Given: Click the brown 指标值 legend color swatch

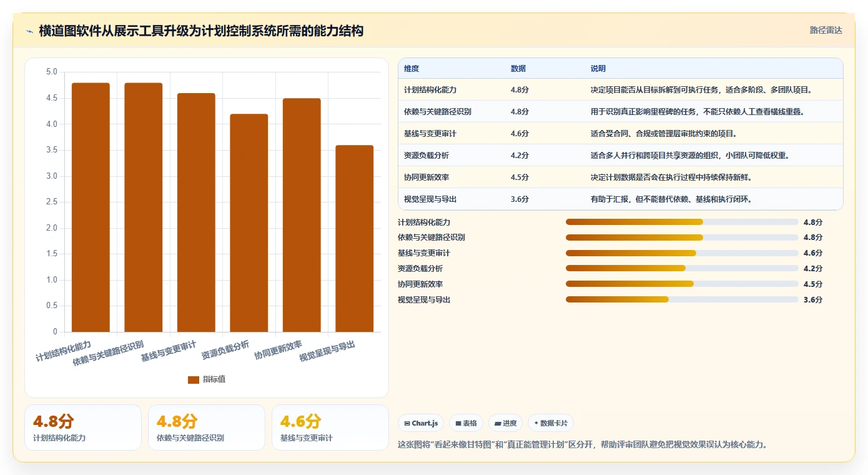Looking at the screenshot, I should point(194,379).
